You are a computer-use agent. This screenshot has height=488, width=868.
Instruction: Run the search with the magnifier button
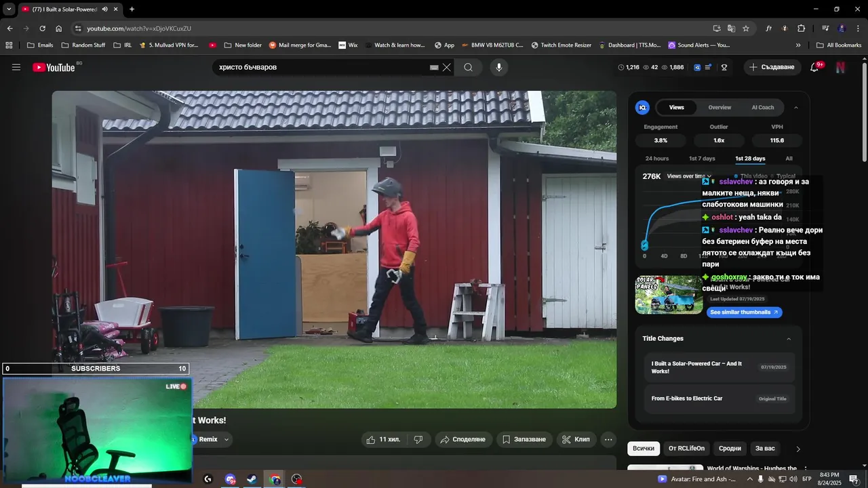(469, 67)
